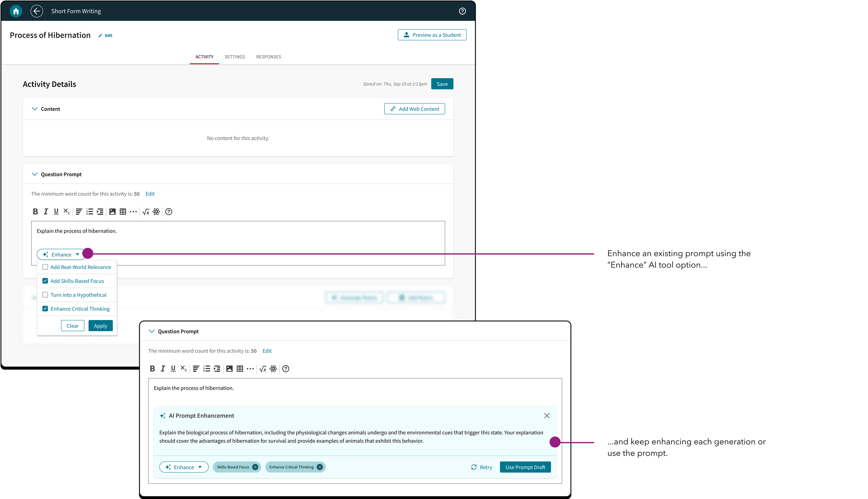This screenshot has width=868, height=499.
Task: Toggle bold in upper editor toolbar
Action: pos(35,212)
